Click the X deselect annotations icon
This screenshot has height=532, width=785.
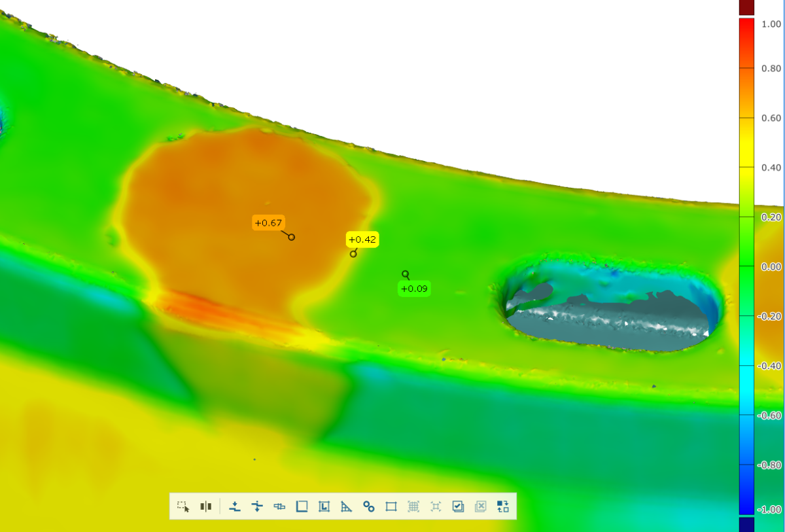coord(480,506)
